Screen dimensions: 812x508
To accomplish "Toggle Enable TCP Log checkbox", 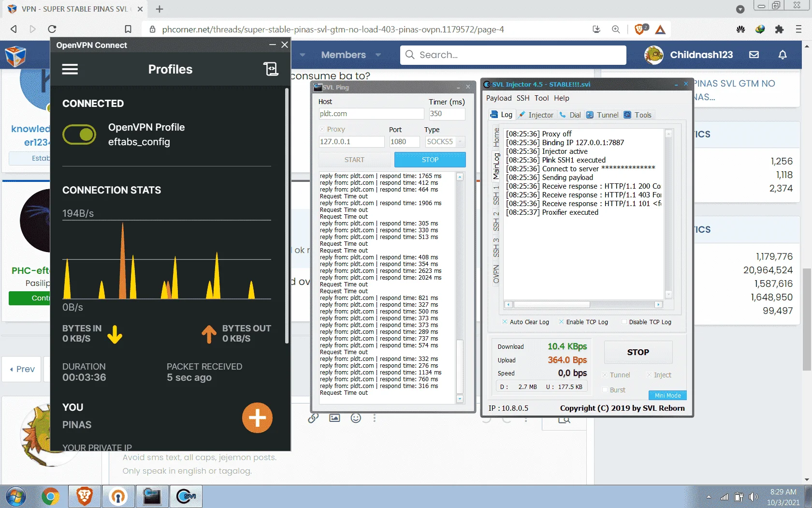I will point(561,322).
